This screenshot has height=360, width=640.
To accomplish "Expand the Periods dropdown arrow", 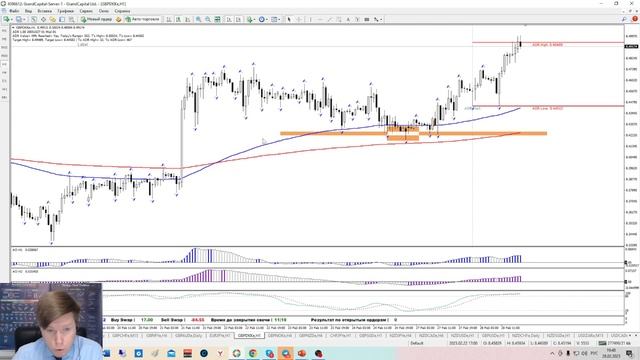I will [267, 19].
